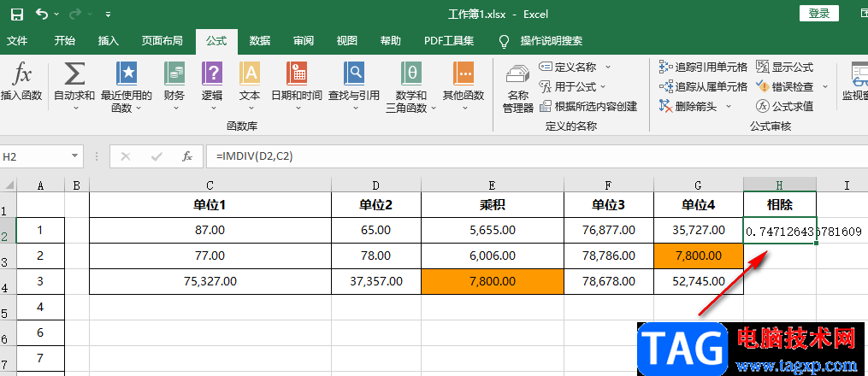Switch to the 开始 ribbon tab
868x376 pixels.
click(x=65, y=41)
